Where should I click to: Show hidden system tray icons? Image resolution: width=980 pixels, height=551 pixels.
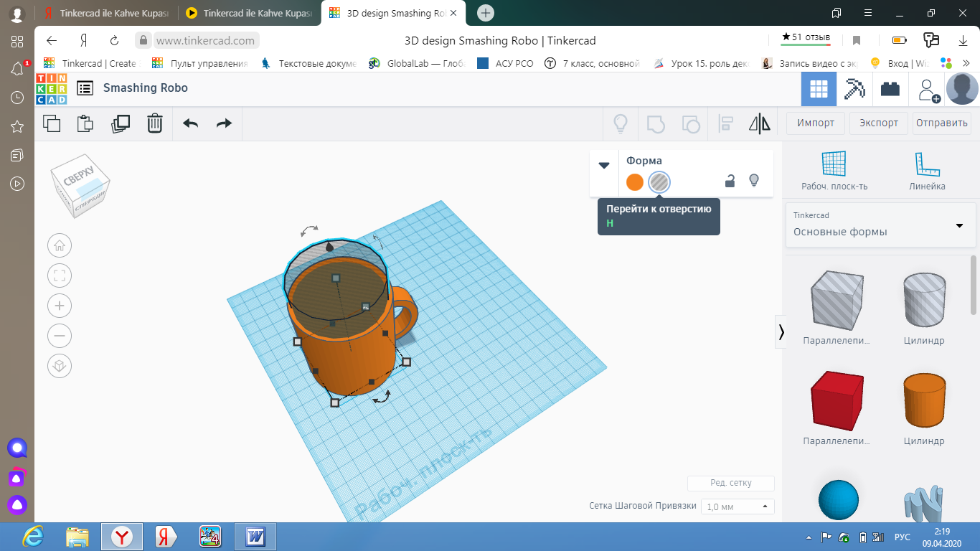click(807, 537)
